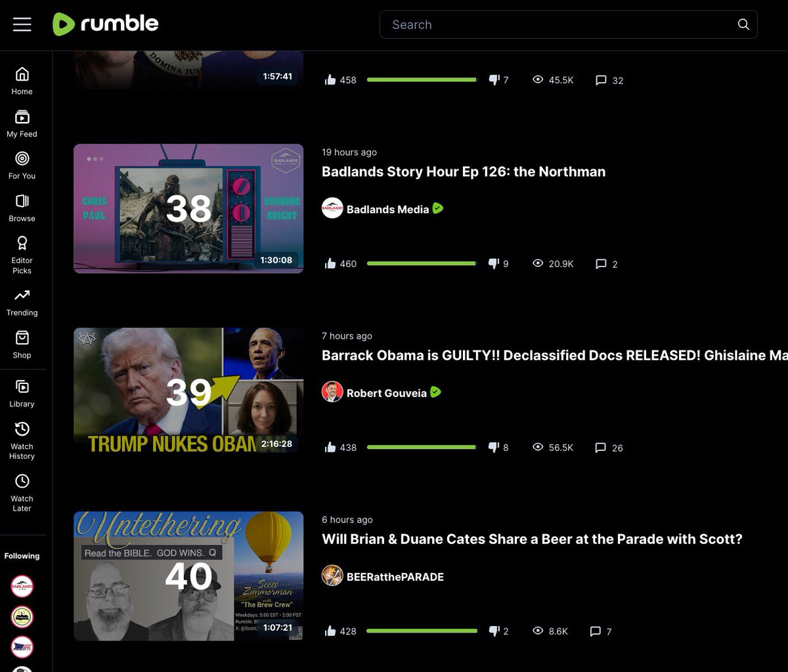Open comments on Badlands Story Hour (2)
Viewport: 788px width, 672px height.
[601, 264]
